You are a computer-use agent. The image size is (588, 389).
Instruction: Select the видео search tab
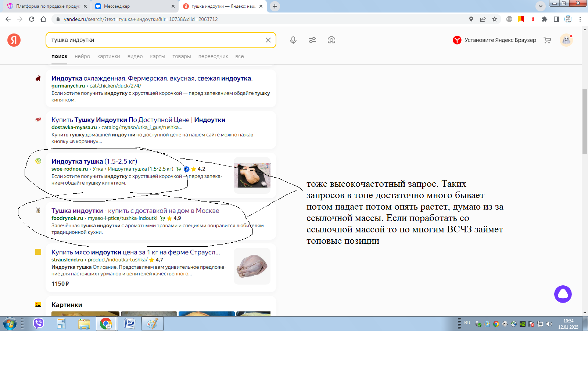click(135, 56)
